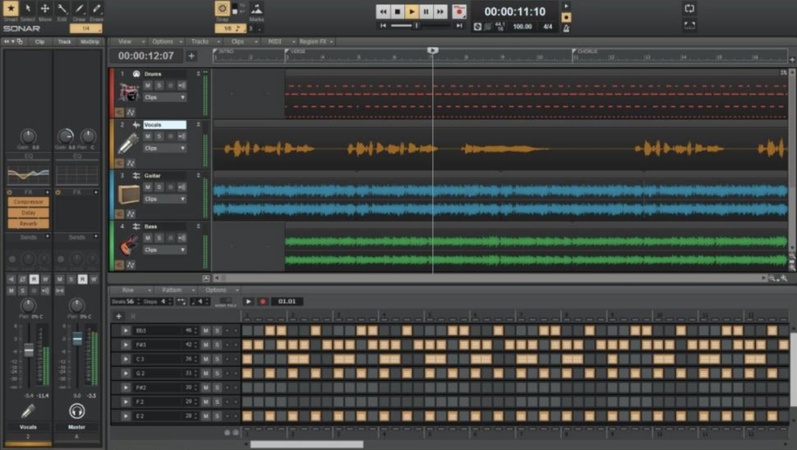Switch to the Clip inspector tab
This screenshot has width=797, height=450.
pyautogui.click(x=40, y=42)
